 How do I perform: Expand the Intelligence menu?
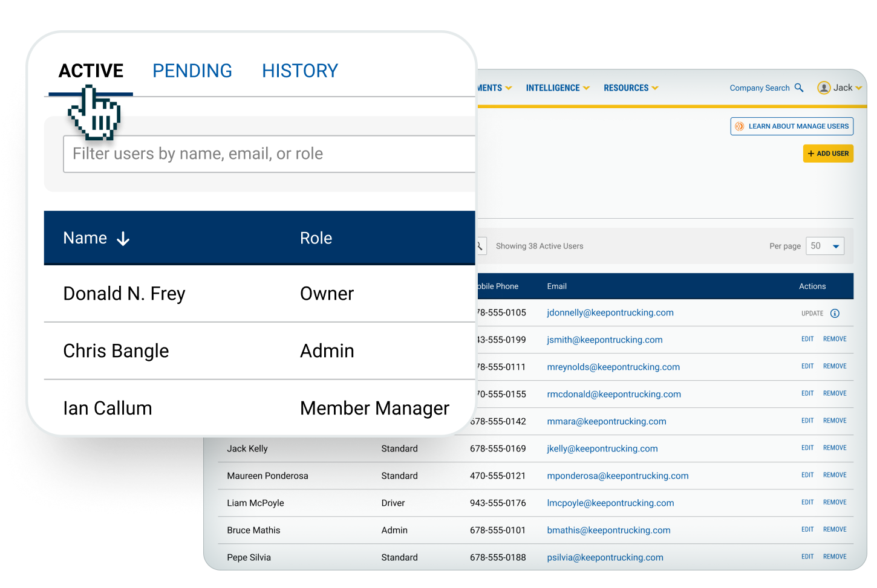coord(557,88)
